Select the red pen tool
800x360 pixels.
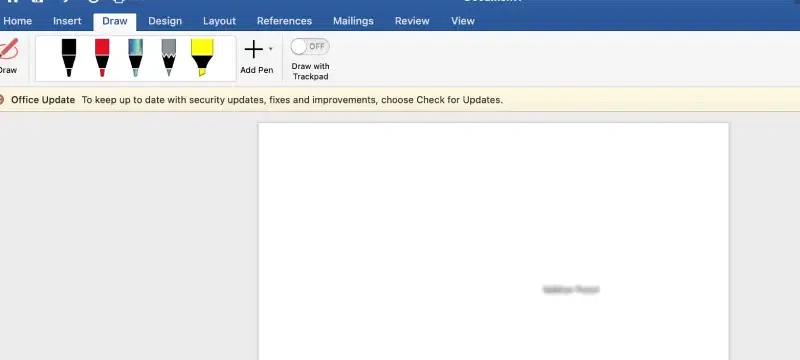[x=102, y=58]
